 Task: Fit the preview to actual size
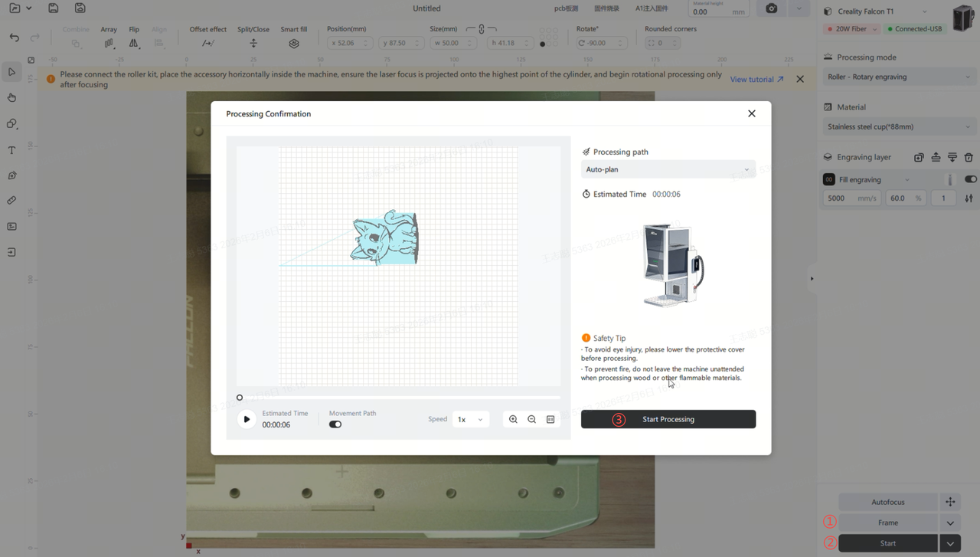(x=550, y=420)
